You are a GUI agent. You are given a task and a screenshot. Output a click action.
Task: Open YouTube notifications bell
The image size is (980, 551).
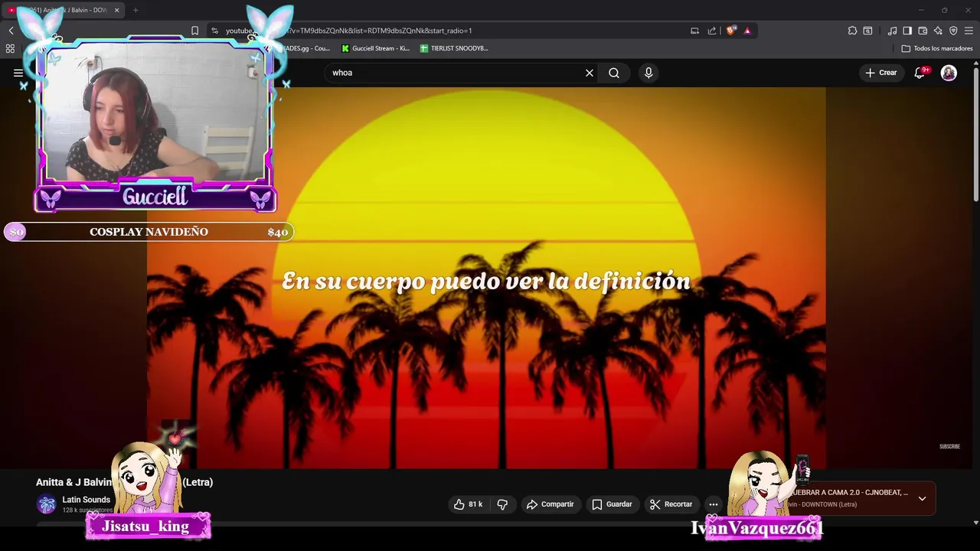point(920,73)
